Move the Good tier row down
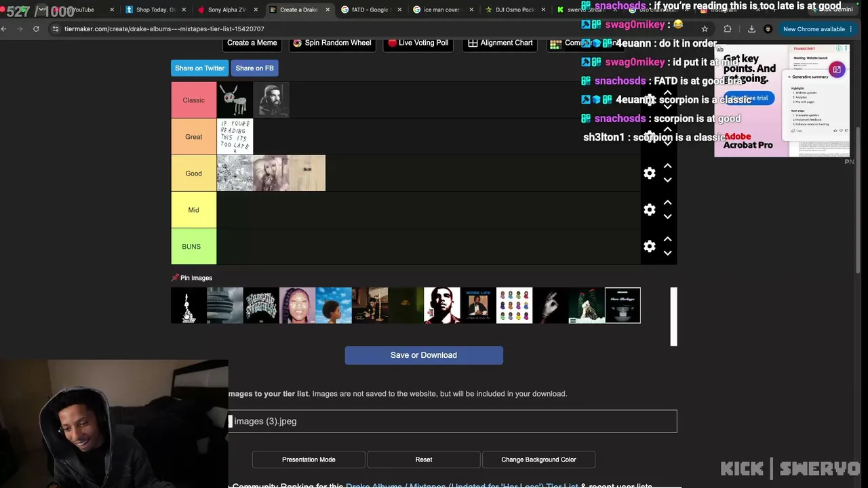The width and height of the screenshot is (868, 488). coord(668,180)
